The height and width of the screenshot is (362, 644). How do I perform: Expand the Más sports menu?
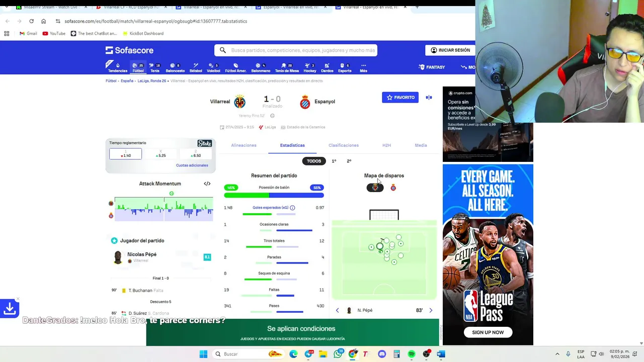pos(363,67)
